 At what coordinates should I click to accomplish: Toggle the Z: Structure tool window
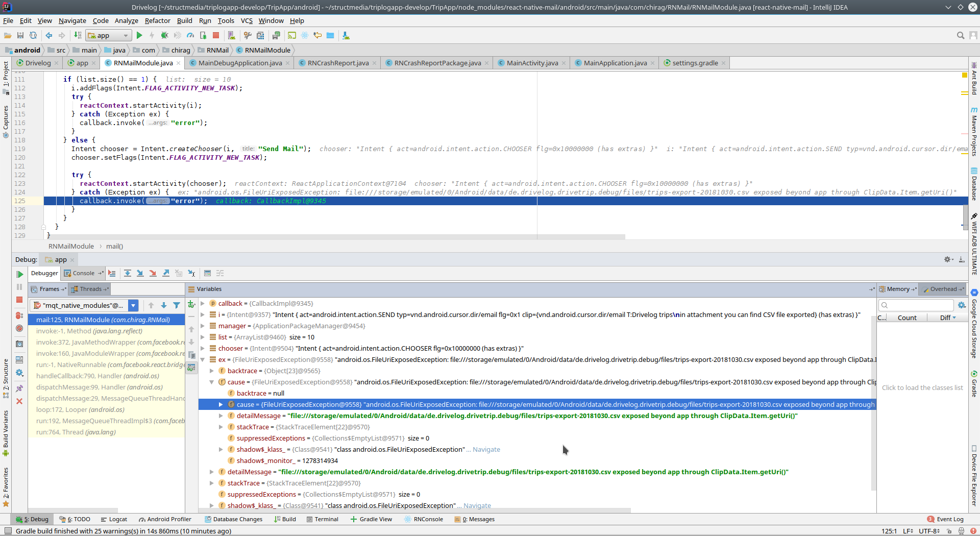tap(6, 379)
